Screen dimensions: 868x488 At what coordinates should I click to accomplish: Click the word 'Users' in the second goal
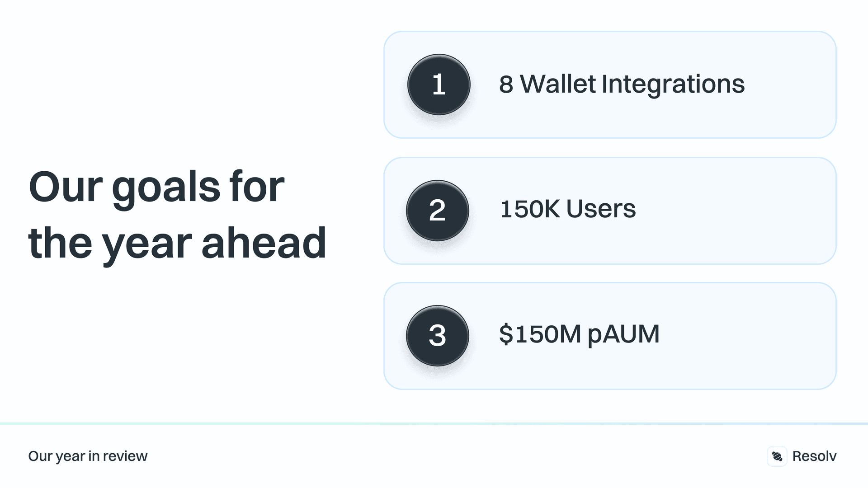coord(601,209)
